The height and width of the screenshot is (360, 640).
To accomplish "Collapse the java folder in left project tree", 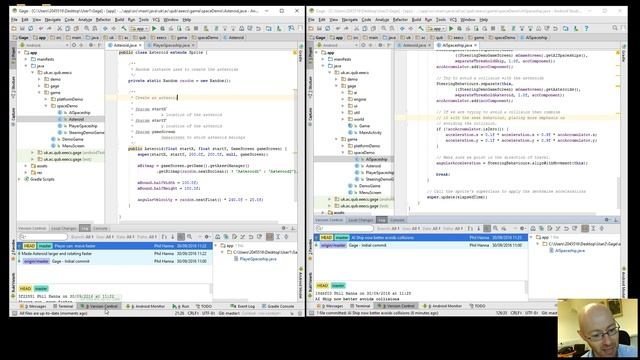I will [27, 66].
